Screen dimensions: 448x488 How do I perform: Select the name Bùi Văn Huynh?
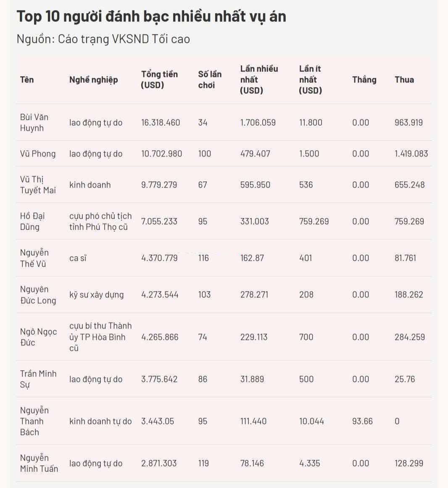34,122
